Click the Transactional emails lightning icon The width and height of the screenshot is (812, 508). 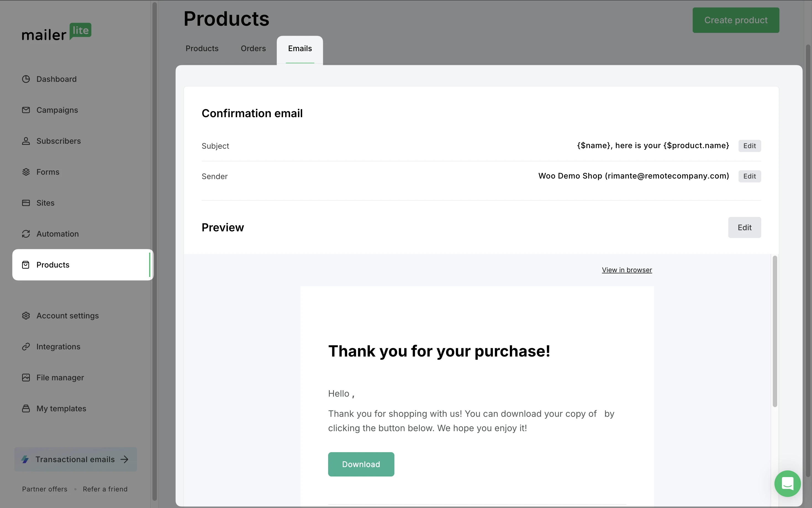coord(25,459)
